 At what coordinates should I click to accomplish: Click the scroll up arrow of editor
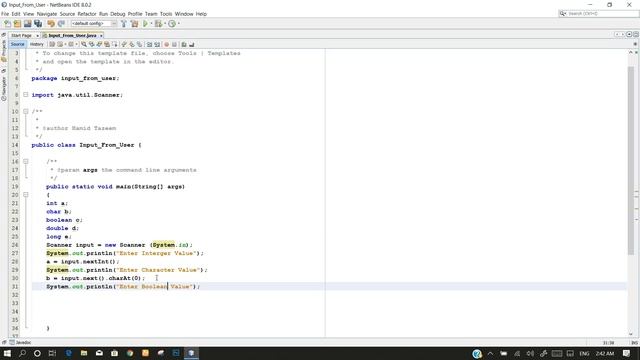[x=631, y=53]
